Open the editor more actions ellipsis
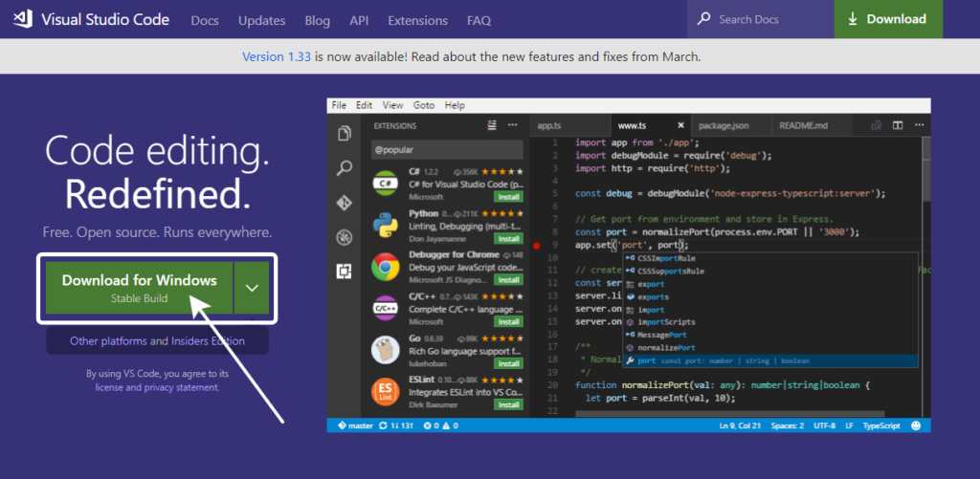980x479 pixels. [918, 125]
